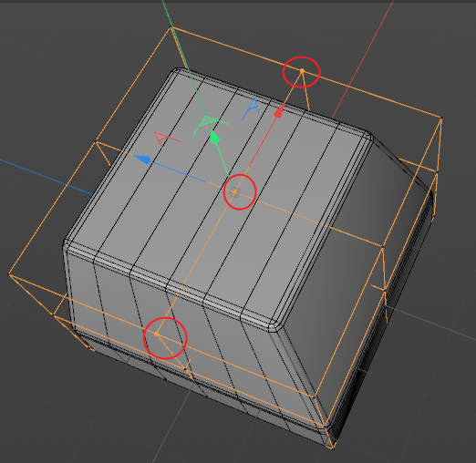Click the blue axis line extending left of cube

tap(46, 176)
